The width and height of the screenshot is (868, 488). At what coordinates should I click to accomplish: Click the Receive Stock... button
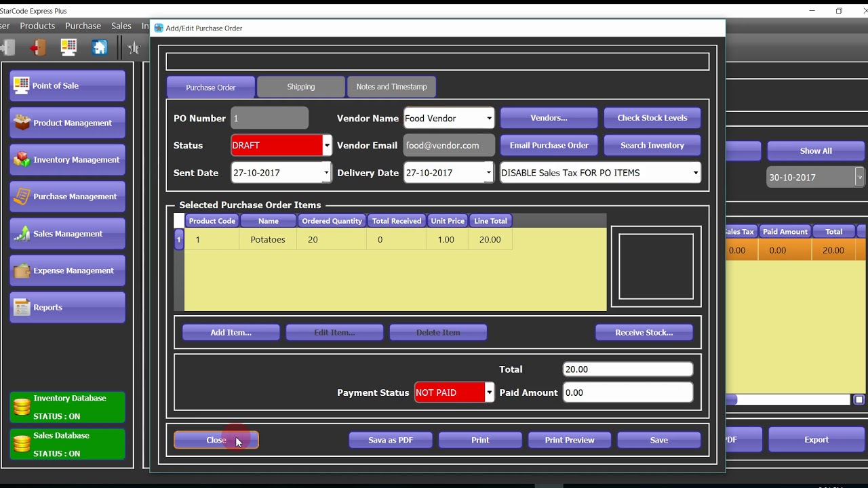(x=644, y=332)
